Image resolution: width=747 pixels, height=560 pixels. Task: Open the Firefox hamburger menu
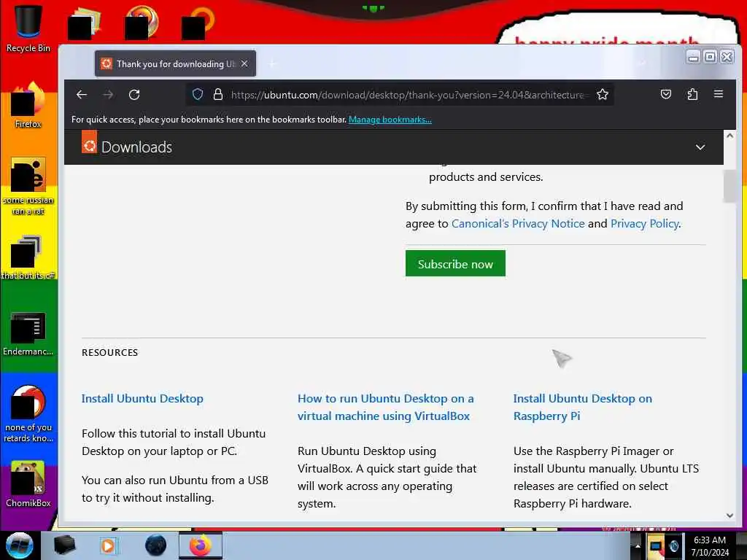(719, 94)
